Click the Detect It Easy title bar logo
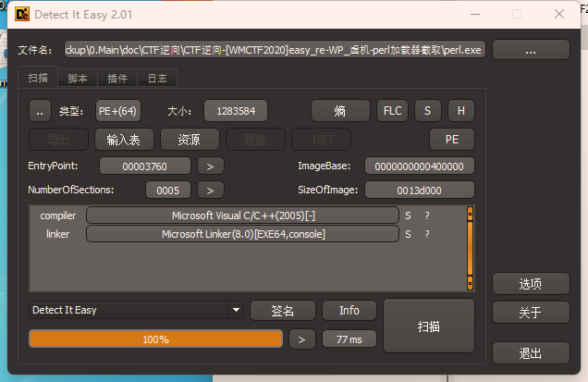This screenshot has width=588, height=382. coord(22,14)
